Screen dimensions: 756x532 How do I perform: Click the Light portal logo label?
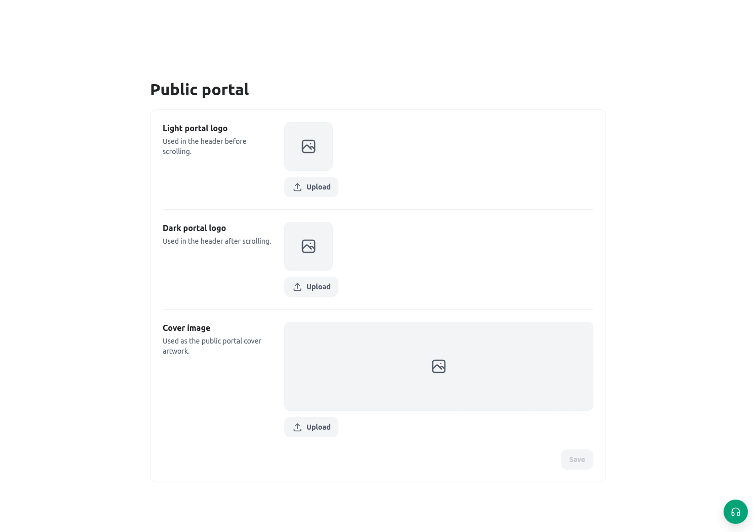tap(195, 128)
